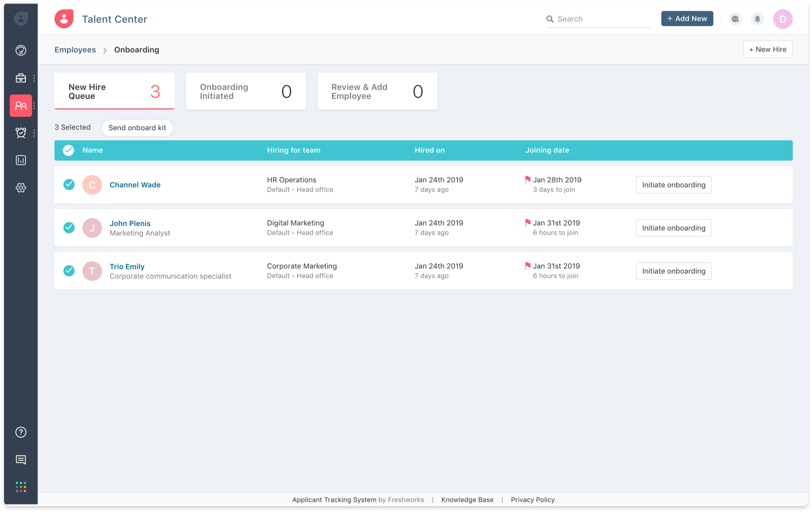Image resolution: width=812 pixels, height=512 pixels.
Task: Uncheck Trio Emily's row checkbox
Action: [x=69, y=271]
